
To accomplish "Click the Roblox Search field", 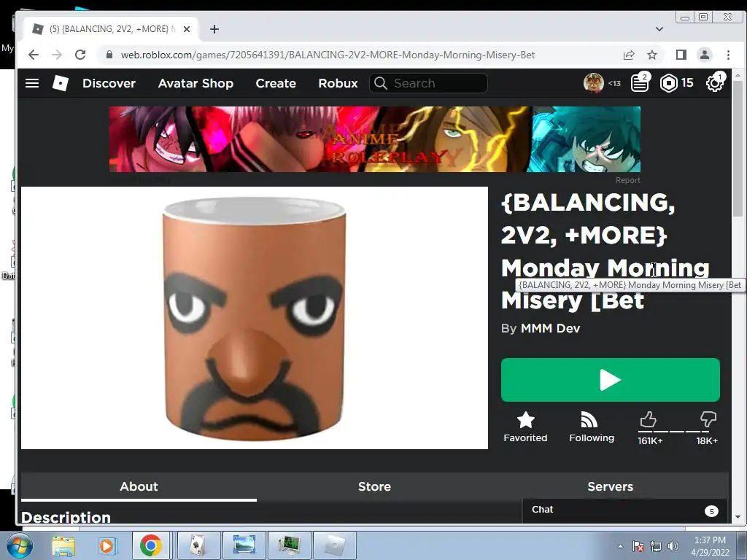I will (x=428, y=83).
